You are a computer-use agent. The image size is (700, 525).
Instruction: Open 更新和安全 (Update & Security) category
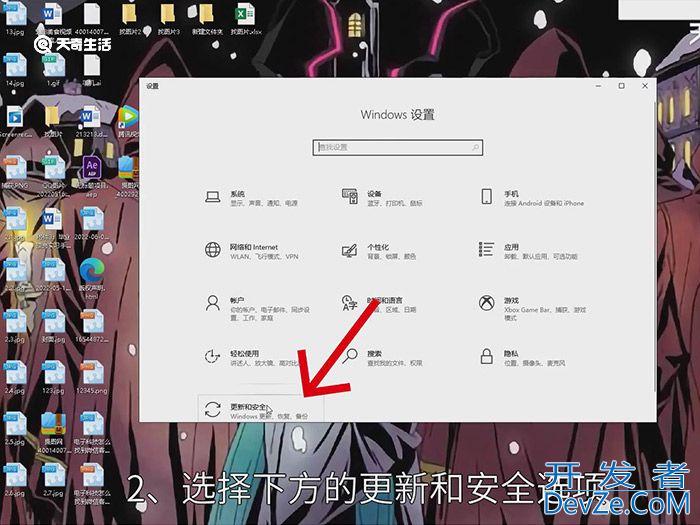click(x=261, y=409)
